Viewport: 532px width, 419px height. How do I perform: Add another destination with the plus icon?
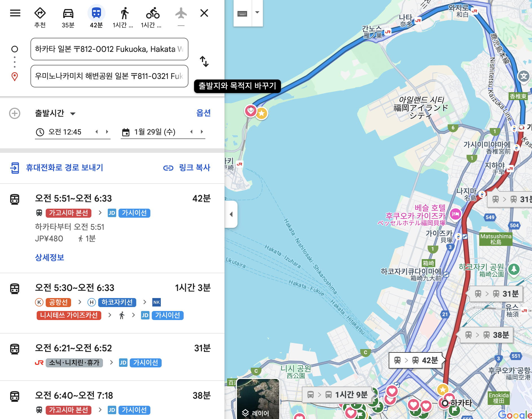(x=15, y=113)
